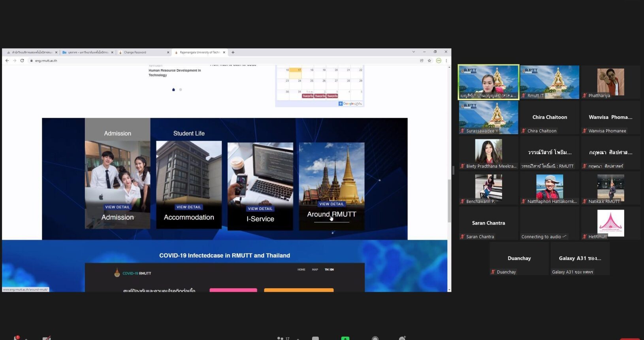Open the Accommodation building photo card
Image resolution: width=644 pixels, height=340 pixels.
[189, 185]
